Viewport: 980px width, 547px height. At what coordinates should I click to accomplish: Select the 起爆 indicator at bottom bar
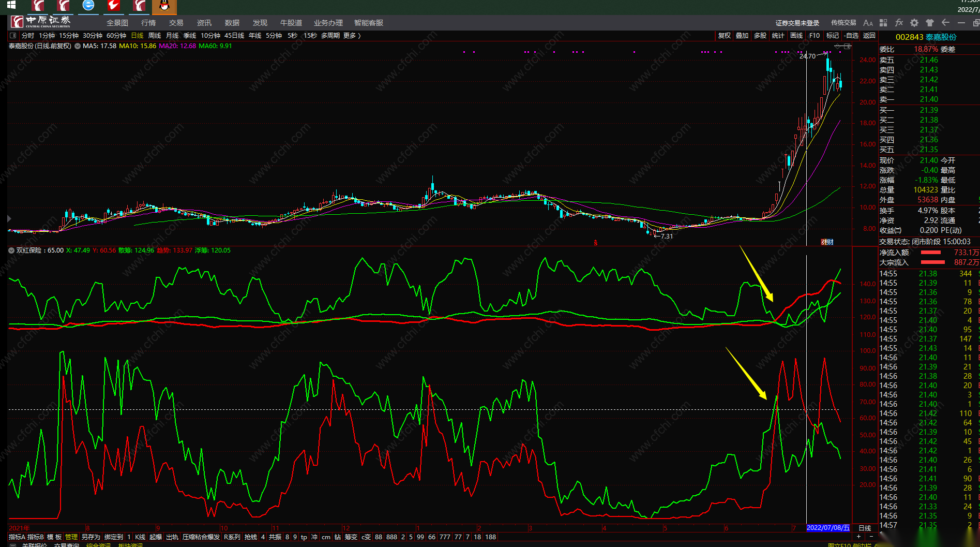[156, 537]
